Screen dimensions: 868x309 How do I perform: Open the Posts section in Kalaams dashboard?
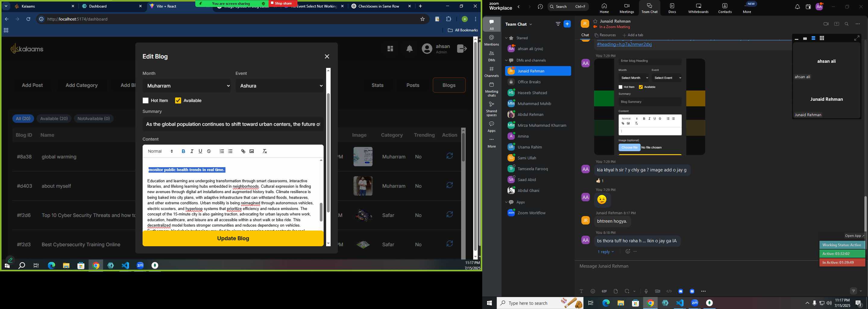[x=412, y=85]
